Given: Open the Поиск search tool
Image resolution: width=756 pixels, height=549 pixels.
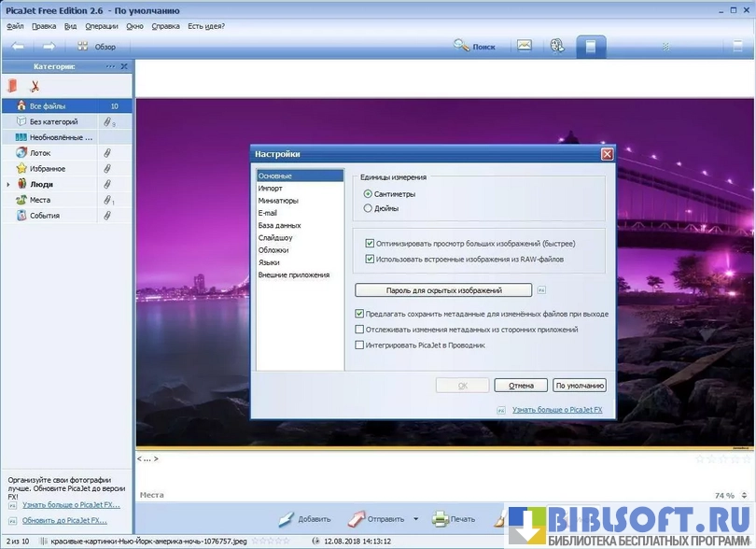Looking at the screenshot, I should click(x=474, y=46).
